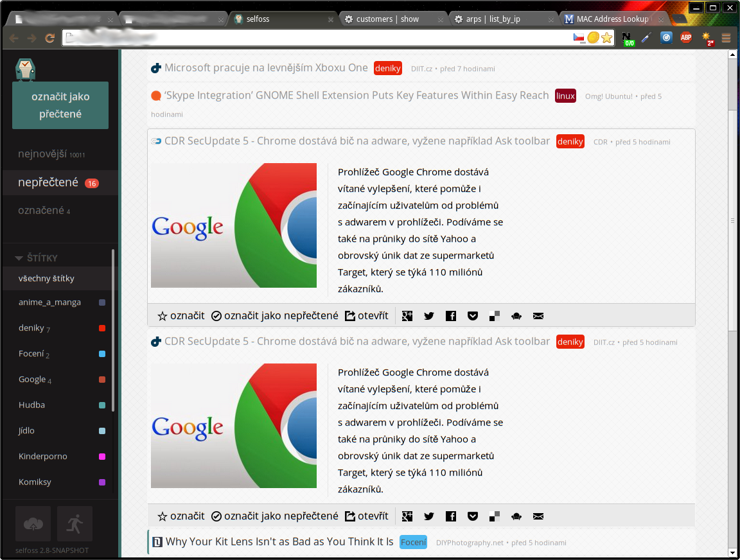Share DIIT.cz CDR article on Google Plus
This screenshot has width=740, height=560.
click(407, 516)
